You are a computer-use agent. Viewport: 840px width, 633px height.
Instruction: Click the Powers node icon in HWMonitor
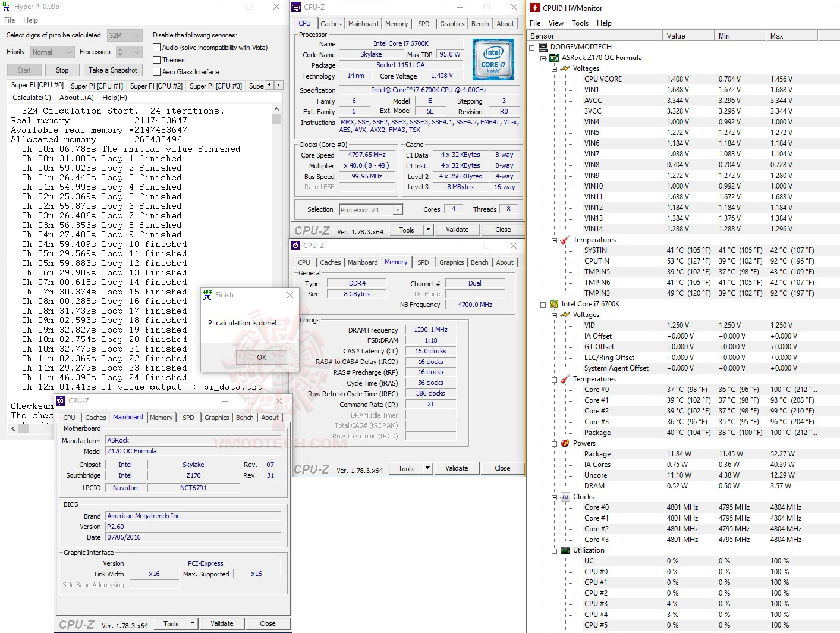565,443
